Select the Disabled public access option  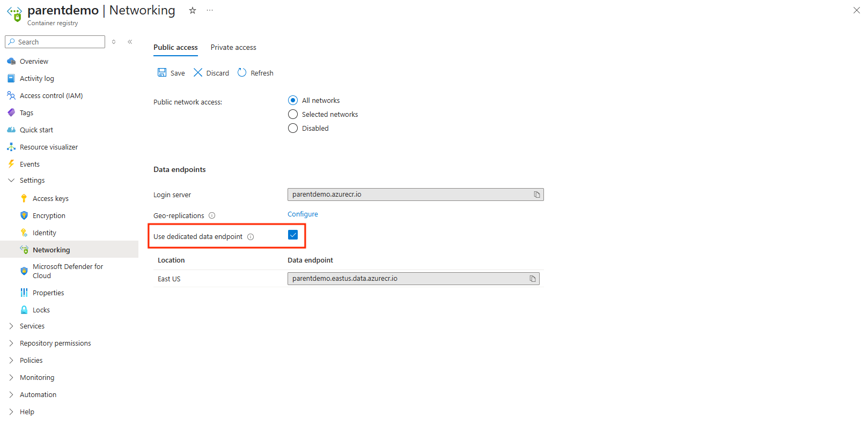pos(293,128)
